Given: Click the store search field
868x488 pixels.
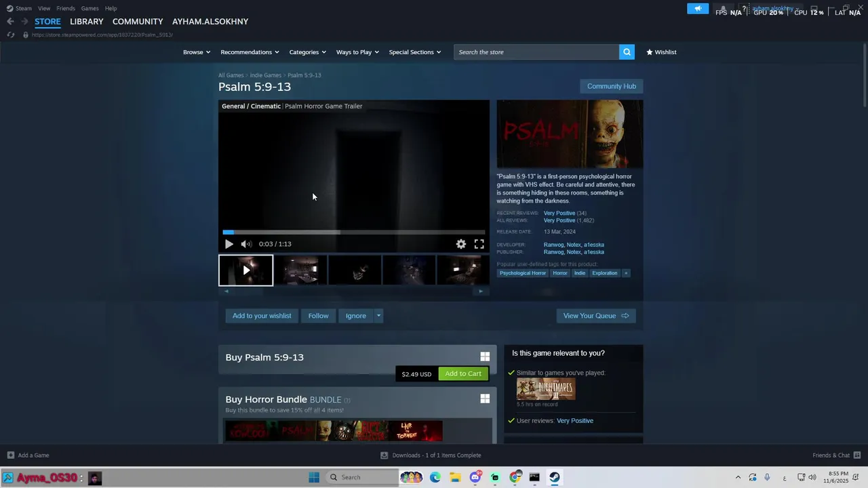Looking at the screenshot, I should pos(536,52).
